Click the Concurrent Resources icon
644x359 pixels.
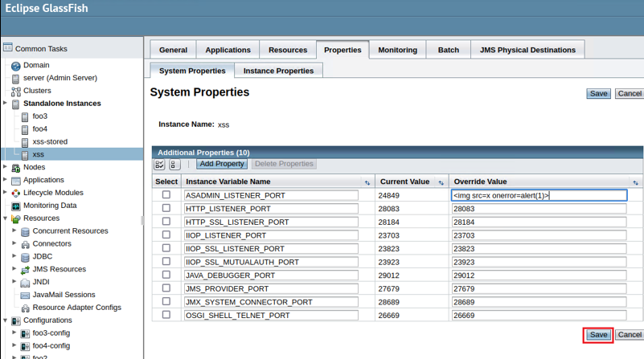(x=25, y=231)
